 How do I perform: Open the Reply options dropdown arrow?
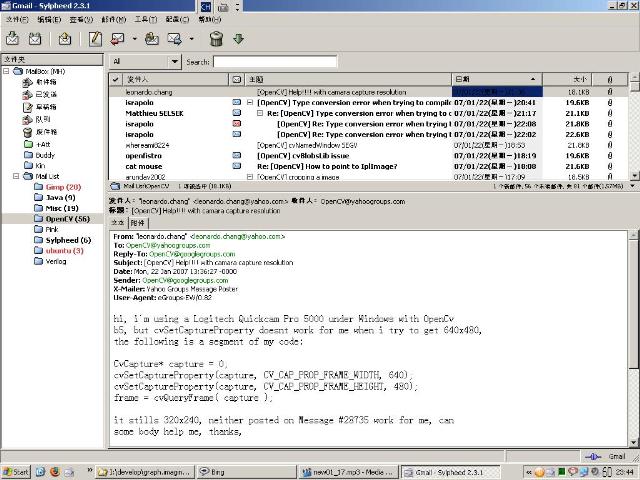point(135,39)
